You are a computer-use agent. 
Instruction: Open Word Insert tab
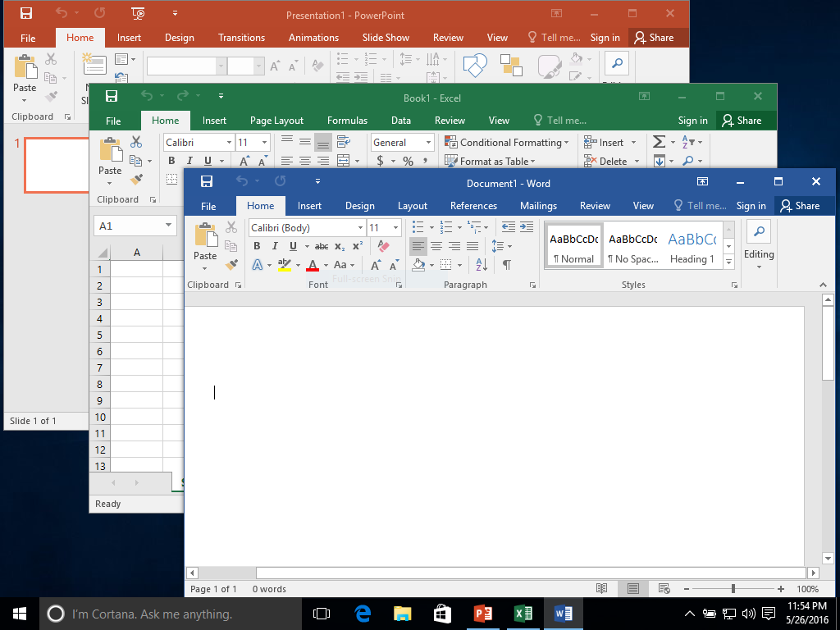309,206
